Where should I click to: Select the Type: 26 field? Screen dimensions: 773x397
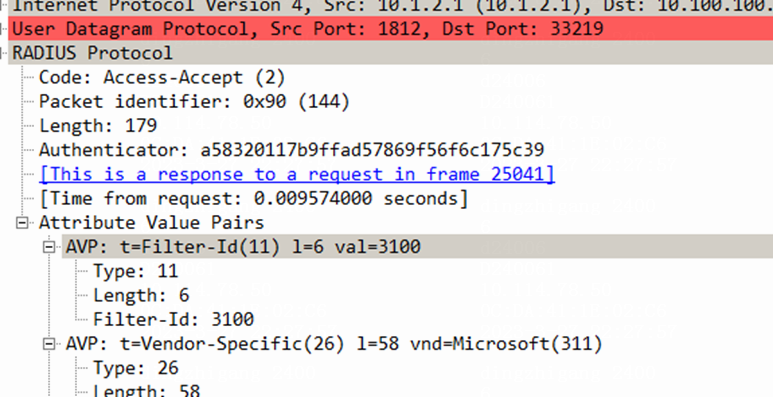coord(136,368)
